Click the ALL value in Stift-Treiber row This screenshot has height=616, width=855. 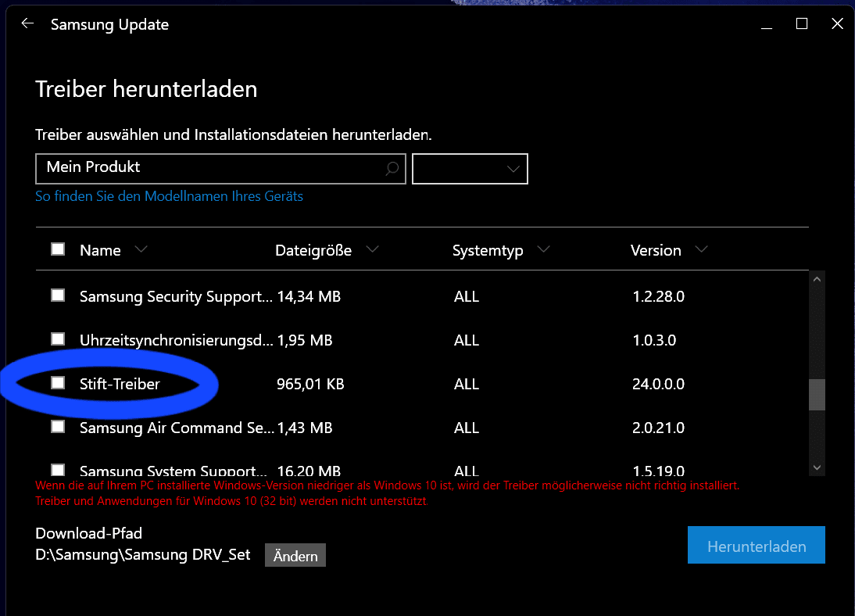pyautogui.click(x=467, y=384)
